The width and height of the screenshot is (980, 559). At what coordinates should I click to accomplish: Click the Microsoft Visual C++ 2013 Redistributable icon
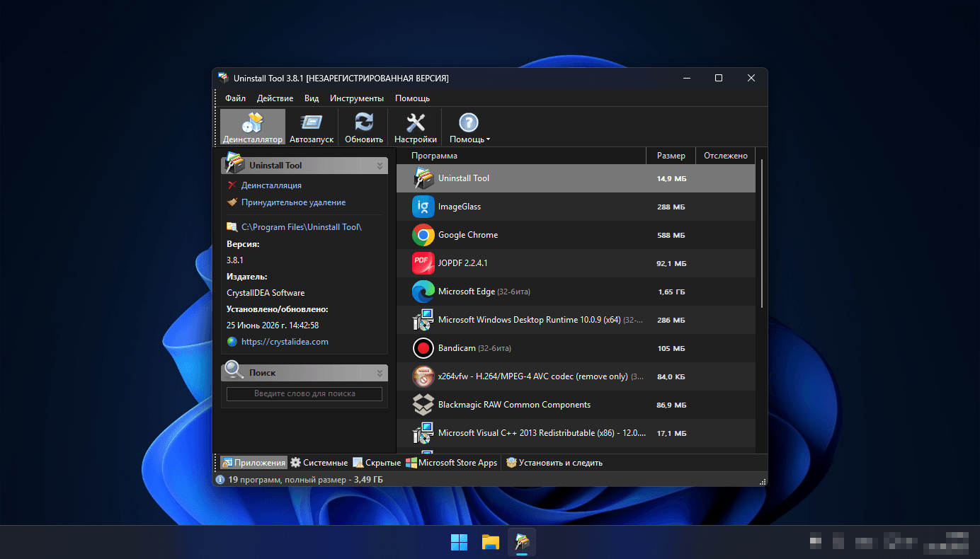coord(423,433)
